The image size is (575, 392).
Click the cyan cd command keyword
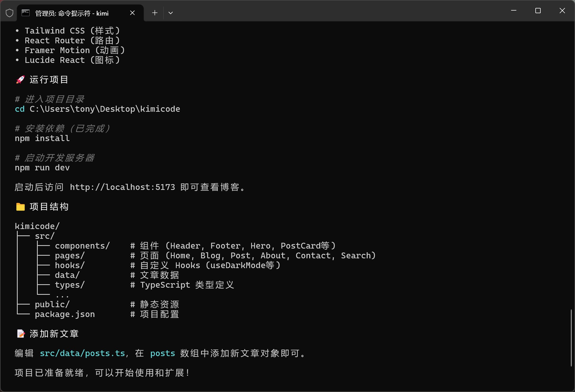click(20, 109)
